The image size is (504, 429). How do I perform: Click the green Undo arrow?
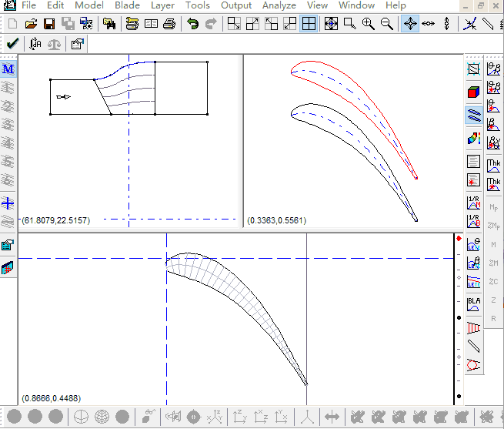click(x=192, y=24)
